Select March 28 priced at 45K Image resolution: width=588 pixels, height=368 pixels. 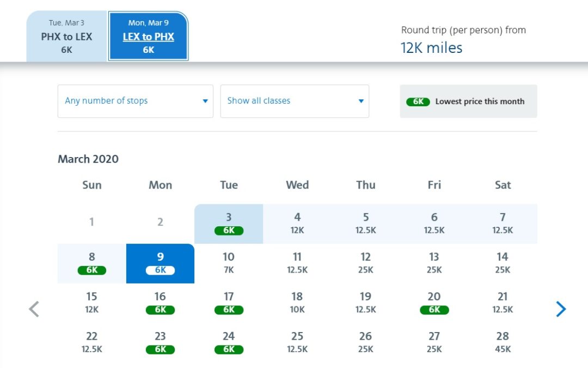coord(503,342)
